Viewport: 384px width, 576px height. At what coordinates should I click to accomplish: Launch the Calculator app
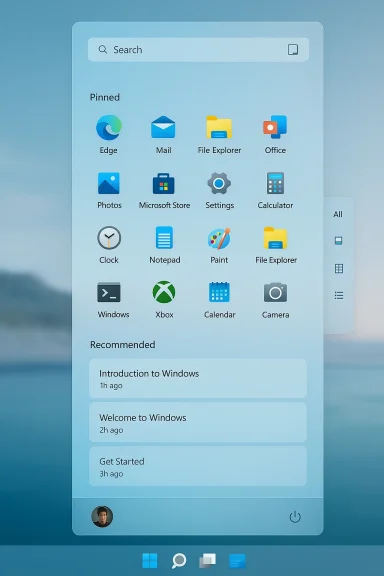tap(275, 183)
